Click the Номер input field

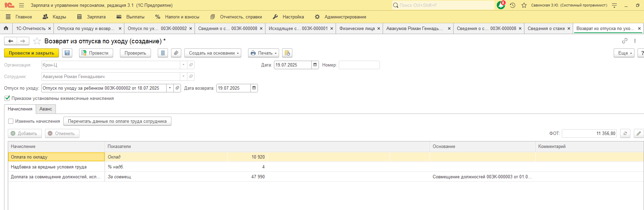tap(359, 65)
